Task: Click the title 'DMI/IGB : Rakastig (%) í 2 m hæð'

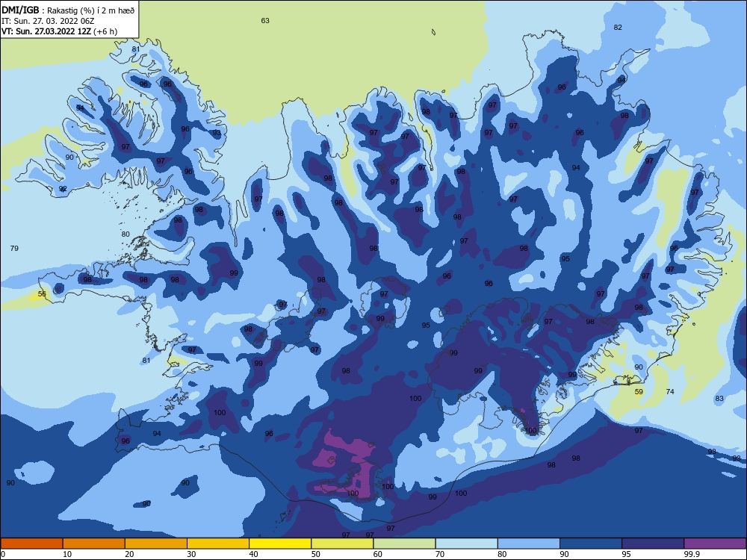Action: tap(68, 10)
